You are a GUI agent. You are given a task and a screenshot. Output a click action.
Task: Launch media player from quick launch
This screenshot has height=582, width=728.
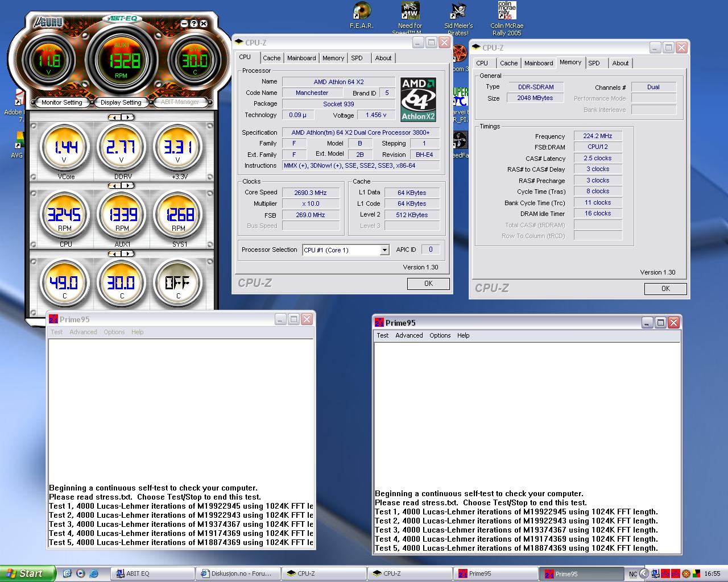80,573
